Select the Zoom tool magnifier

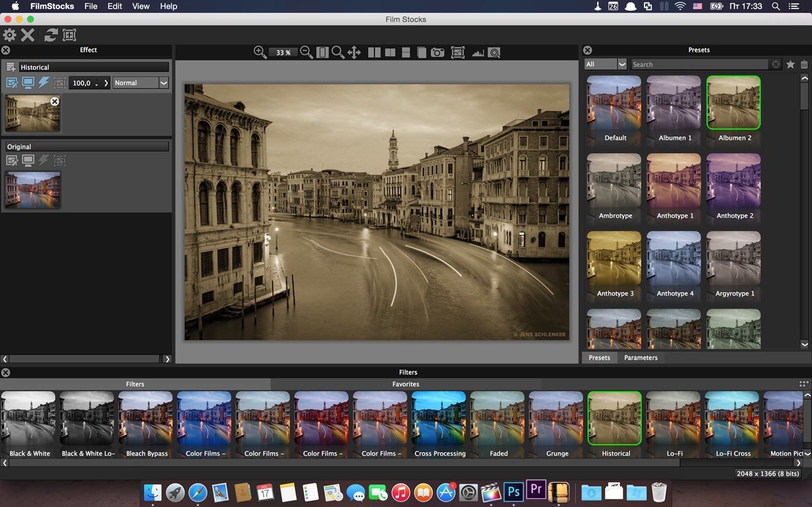[x=338, y=52]
